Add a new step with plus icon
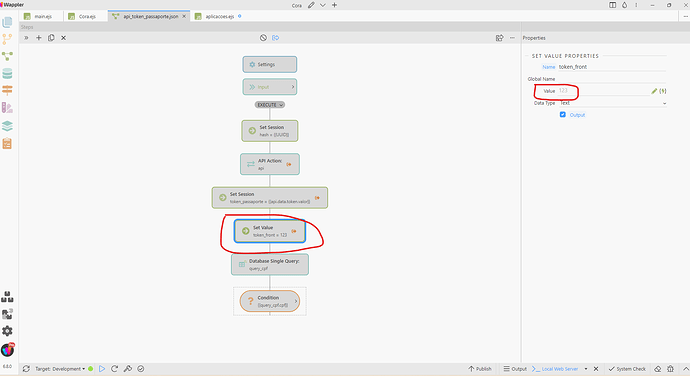690x376 pixels. (39, 38)
